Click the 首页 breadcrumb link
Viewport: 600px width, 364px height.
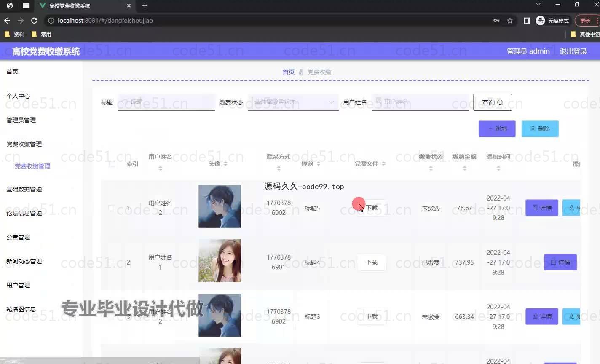289,72
